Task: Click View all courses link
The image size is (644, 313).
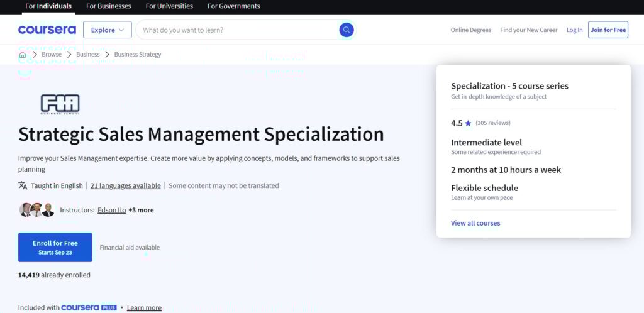Action: pyautogui.click(x=475, y=223)
